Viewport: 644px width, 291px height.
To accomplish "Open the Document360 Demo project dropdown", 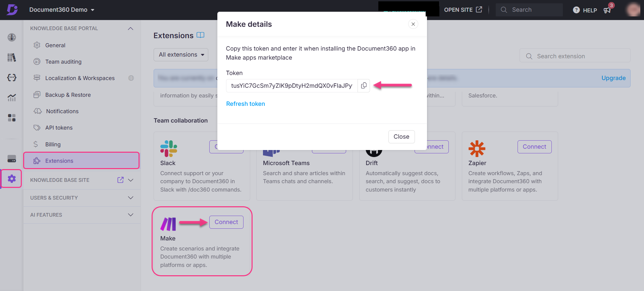I will point(62,10).
